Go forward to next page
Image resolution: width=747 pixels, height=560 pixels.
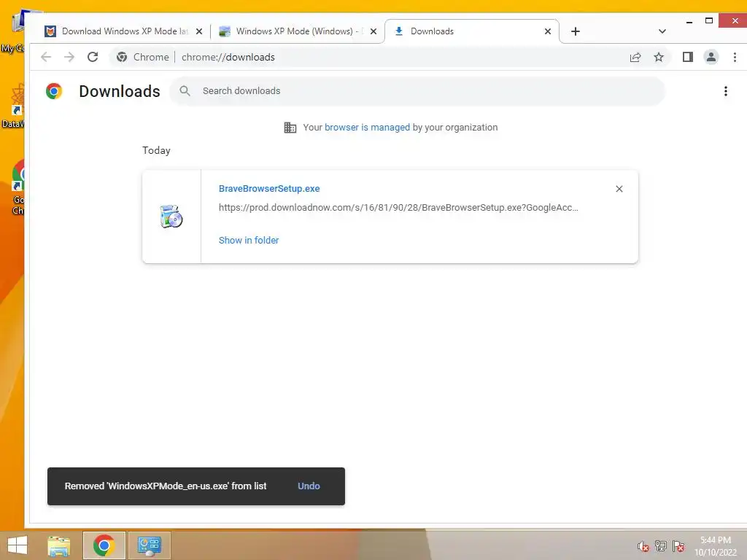tap(69, 57)
